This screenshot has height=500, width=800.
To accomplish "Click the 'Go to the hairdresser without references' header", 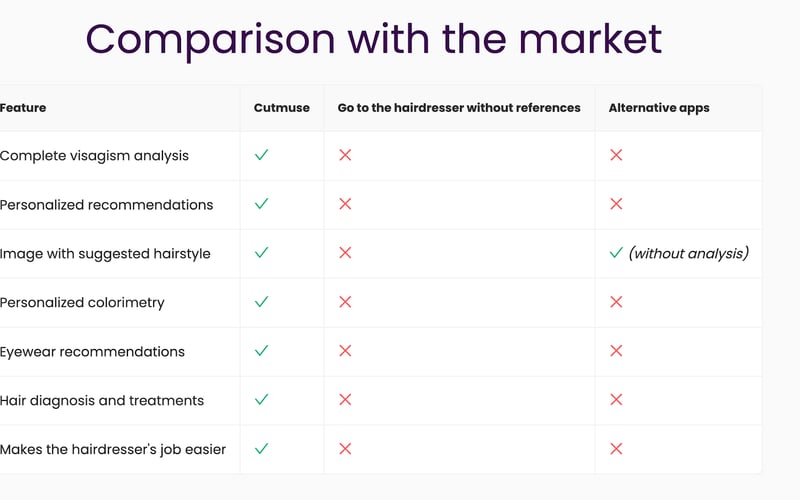I will [459, 108].
